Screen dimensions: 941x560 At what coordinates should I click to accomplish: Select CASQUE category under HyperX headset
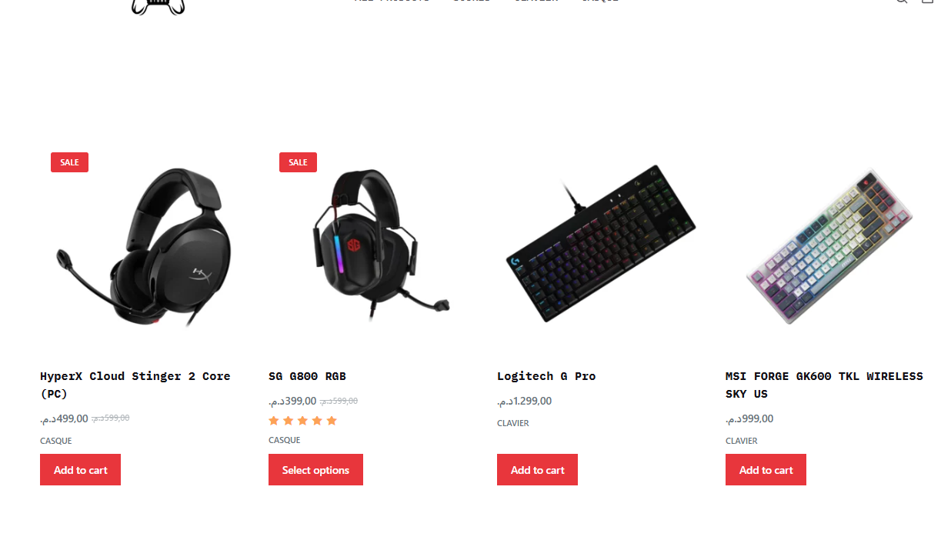click(56, 441)
